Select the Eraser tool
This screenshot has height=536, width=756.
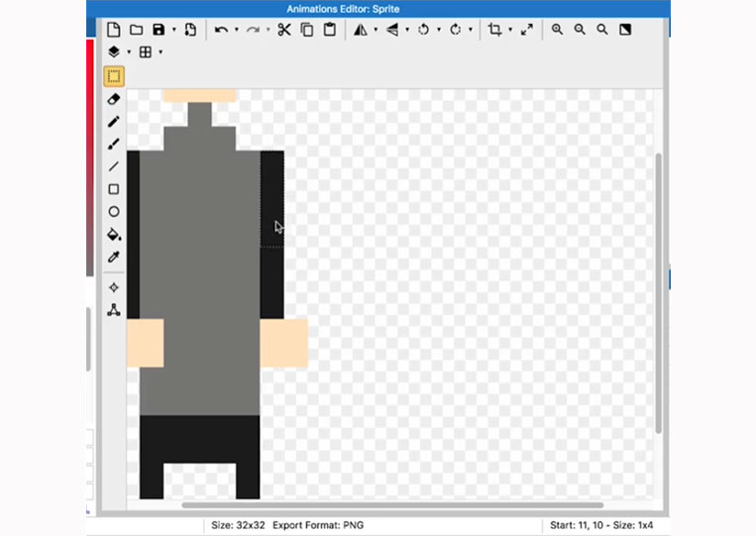(x=114, y=99)
